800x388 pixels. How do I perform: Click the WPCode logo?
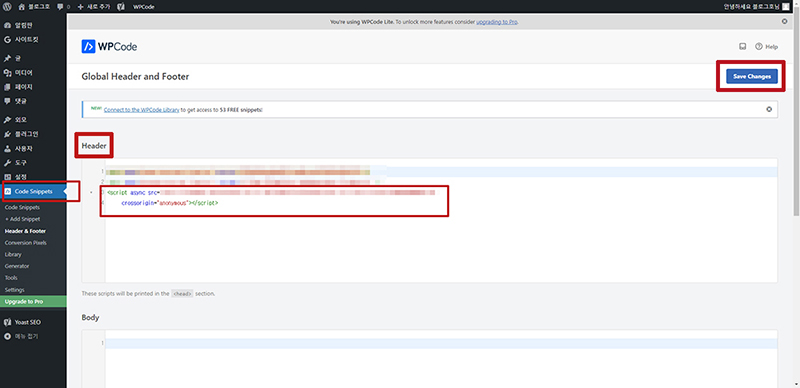click(x=109, y=47)
